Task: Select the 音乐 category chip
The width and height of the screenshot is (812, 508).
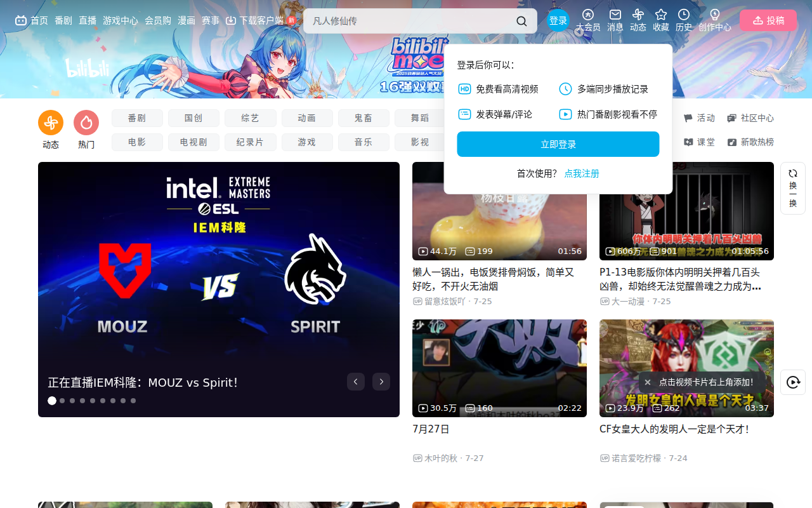Action: (363, 142)
